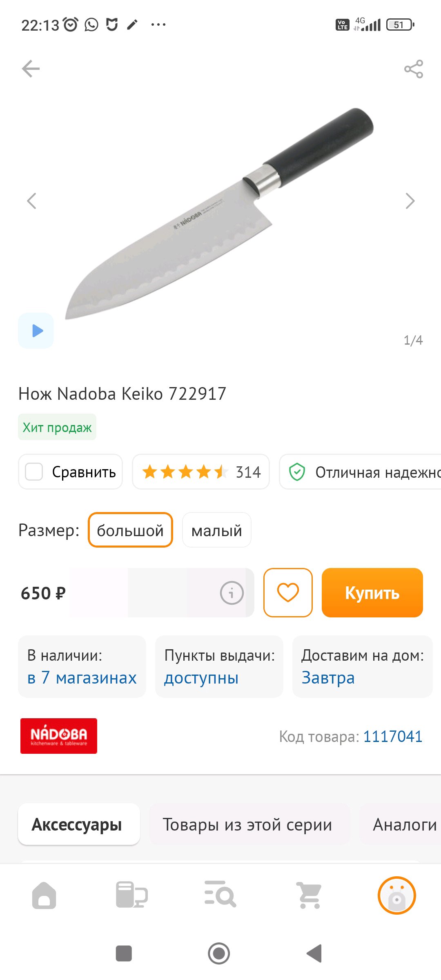Add knife to favorites with heart icon
Image resolution: width=441 pixels, height=980 pixels.
[288, 592]
